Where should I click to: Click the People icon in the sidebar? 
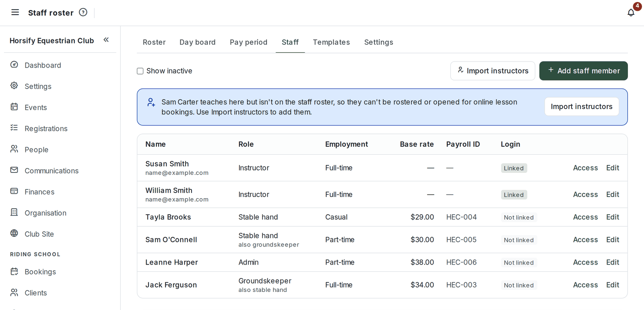[14, 149]
